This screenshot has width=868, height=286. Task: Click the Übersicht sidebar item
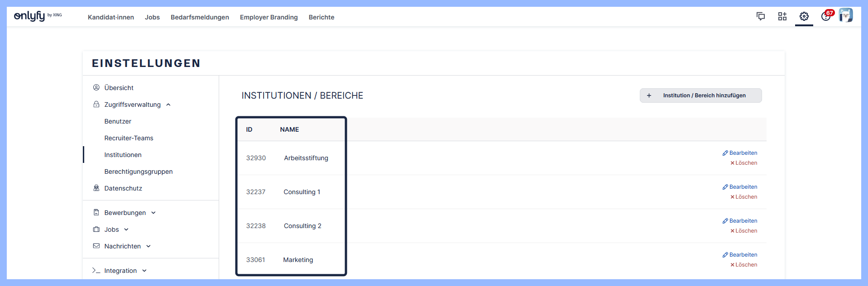tap(119, 88)
